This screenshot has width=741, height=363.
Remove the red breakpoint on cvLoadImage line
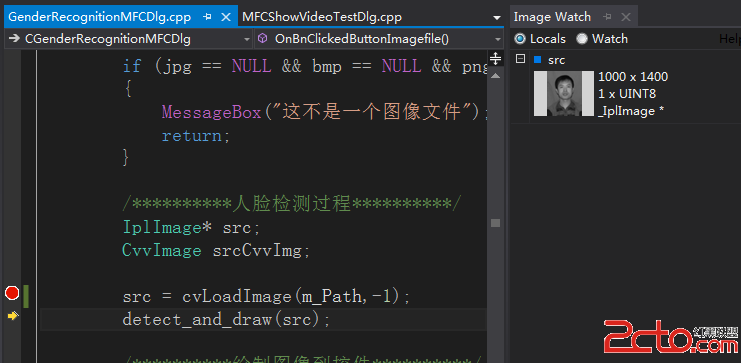coord(12,293)
